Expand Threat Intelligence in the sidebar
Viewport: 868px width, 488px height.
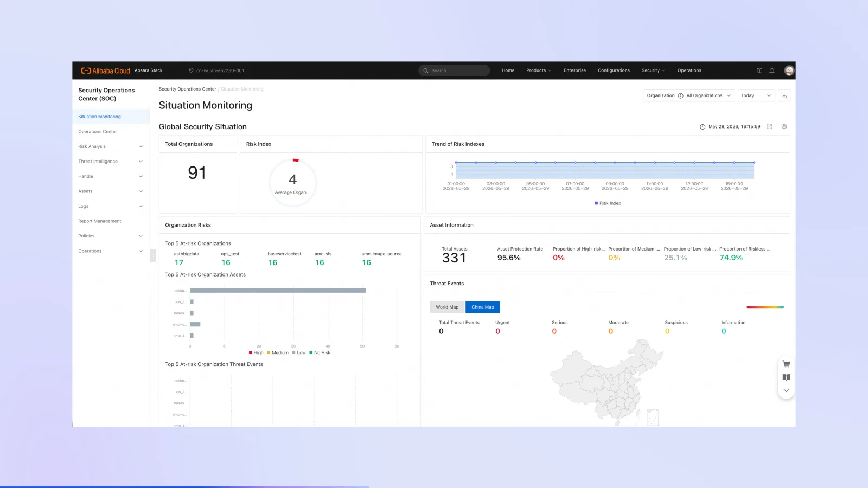click(111, 162)
